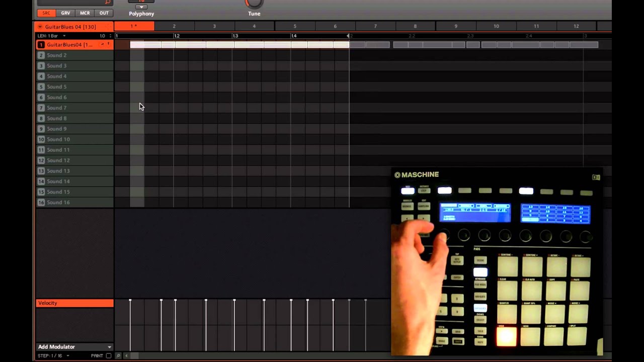The height and width of the screenshot is (362, 644).
Task: Select the number 7 icon for Sound 7
Action: click(x=41, y=108)
